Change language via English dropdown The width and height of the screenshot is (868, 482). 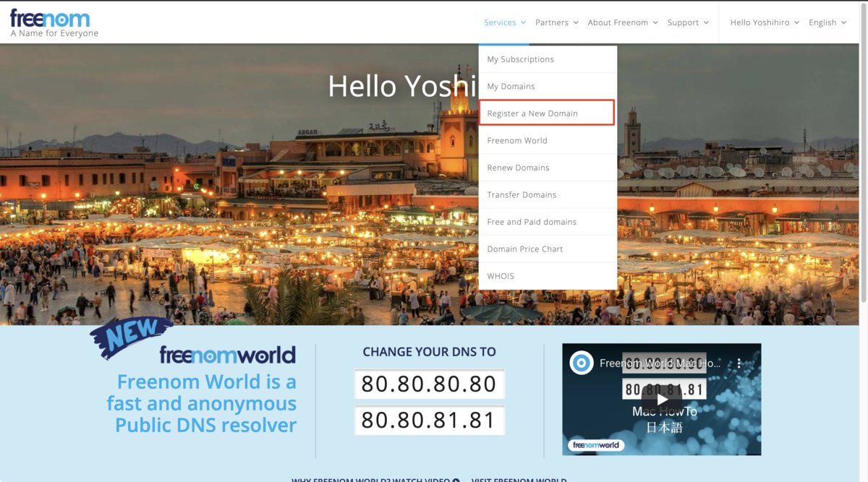(x=827, y=22)
